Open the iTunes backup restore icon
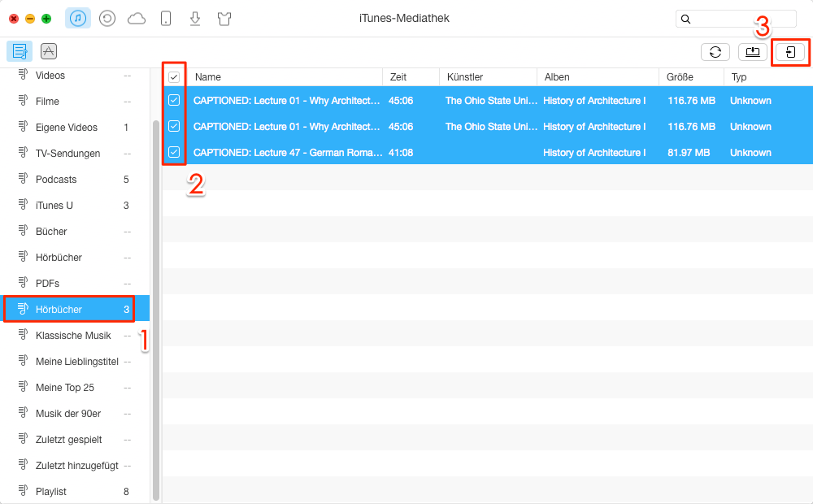Screen dimensions: 813x504 click(x=107, y=19)
